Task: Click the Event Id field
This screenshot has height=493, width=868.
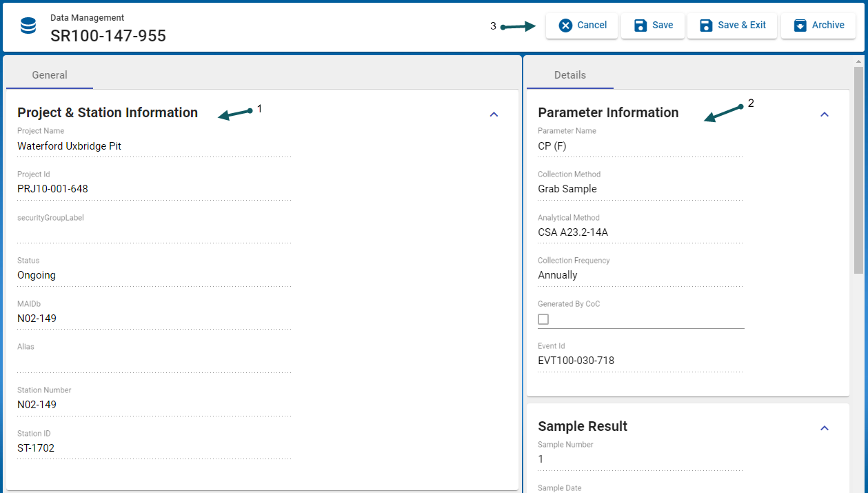Action: [640, 361]
